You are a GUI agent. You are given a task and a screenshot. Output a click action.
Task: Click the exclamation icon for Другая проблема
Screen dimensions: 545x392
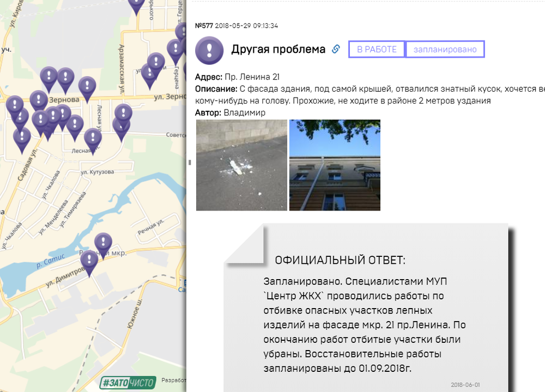[x=210, y=49]
